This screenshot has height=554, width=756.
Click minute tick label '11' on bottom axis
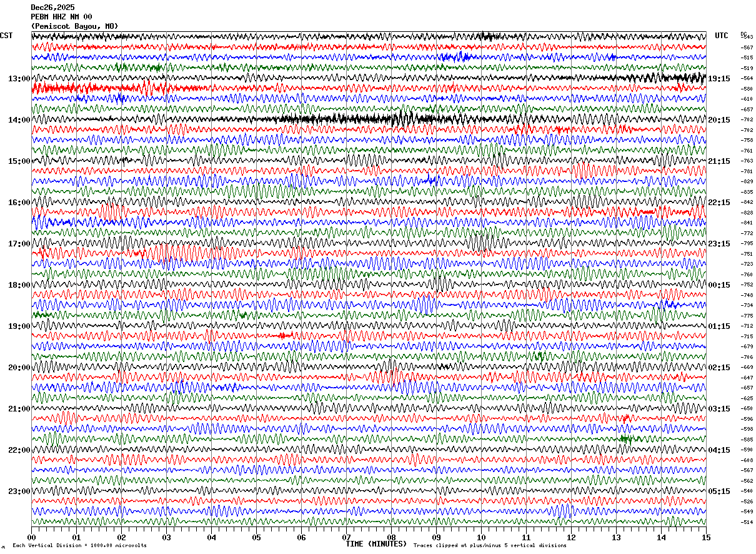coord(526,537)
